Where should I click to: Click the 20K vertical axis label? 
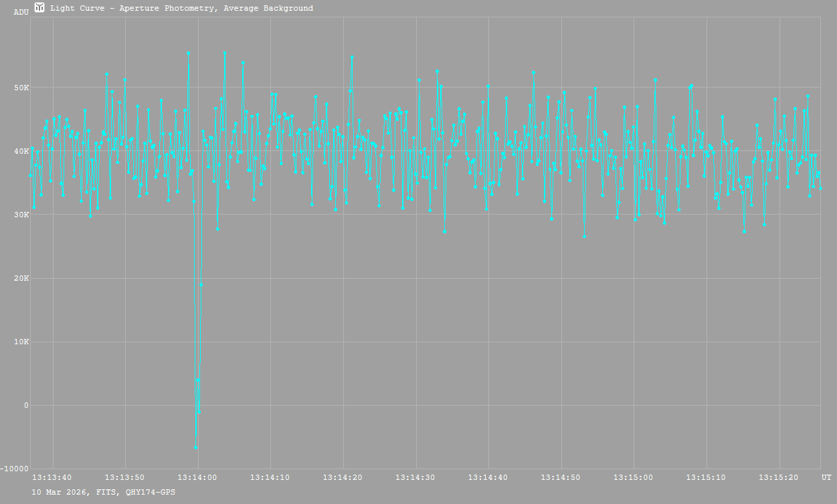click(21, 278)
